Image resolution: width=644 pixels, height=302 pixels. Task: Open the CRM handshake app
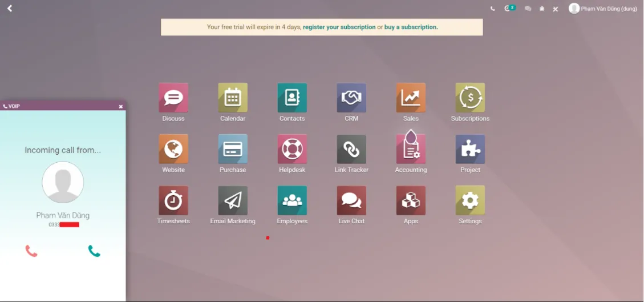[351, 98]
